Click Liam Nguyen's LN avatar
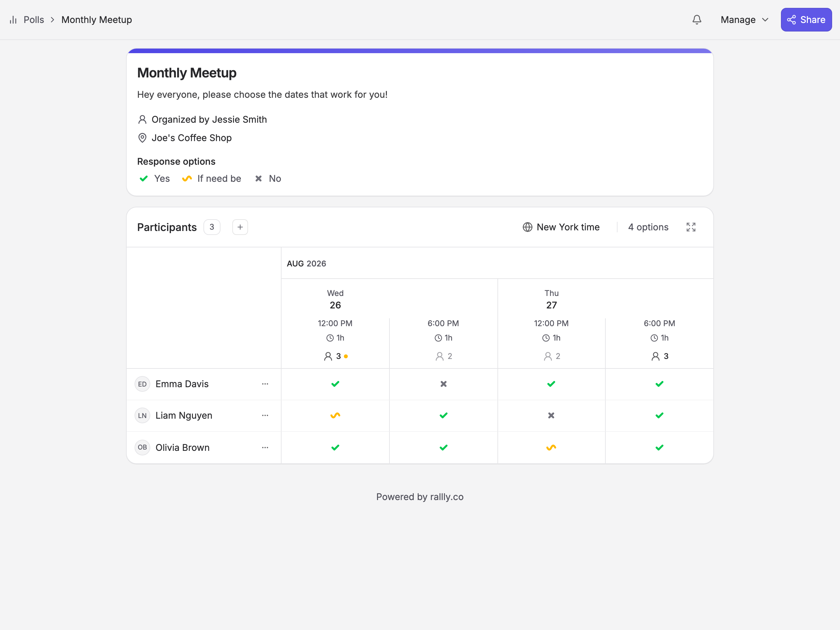The height and width of the screenshot is (630, 840). coord(142,415)
